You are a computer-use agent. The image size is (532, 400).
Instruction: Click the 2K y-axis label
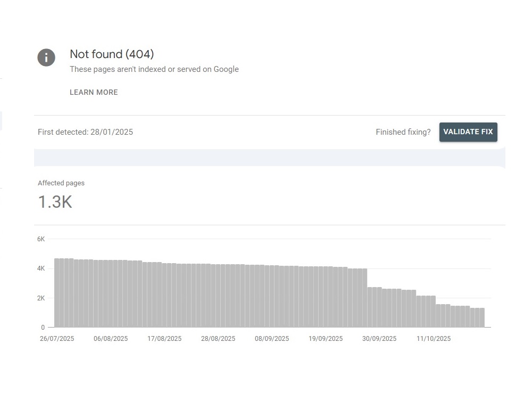coord(41,298)
